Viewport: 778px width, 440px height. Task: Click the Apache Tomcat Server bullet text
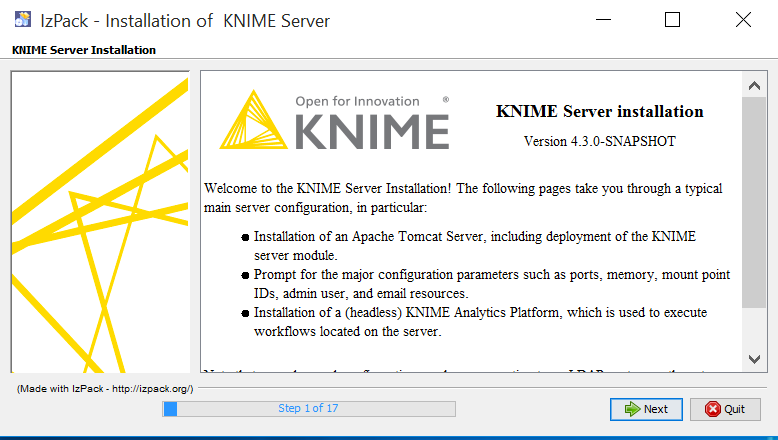[475, 246]
